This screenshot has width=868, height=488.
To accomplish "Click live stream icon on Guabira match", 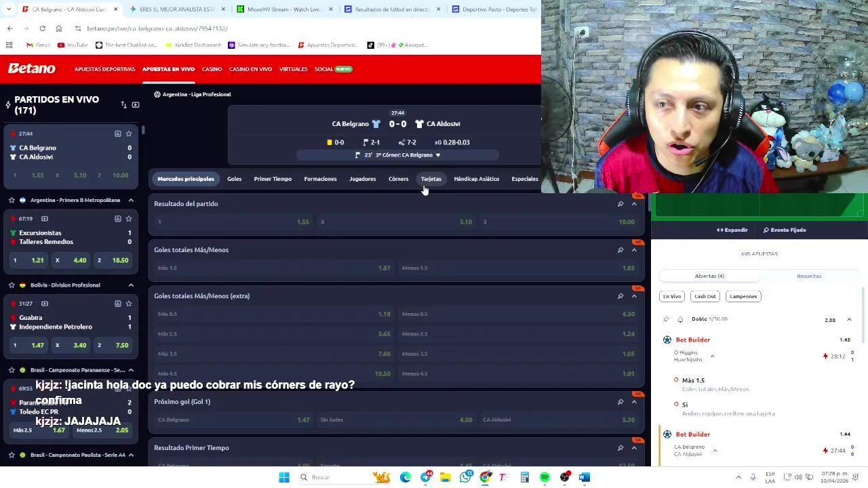I will [x=45, y=303].
